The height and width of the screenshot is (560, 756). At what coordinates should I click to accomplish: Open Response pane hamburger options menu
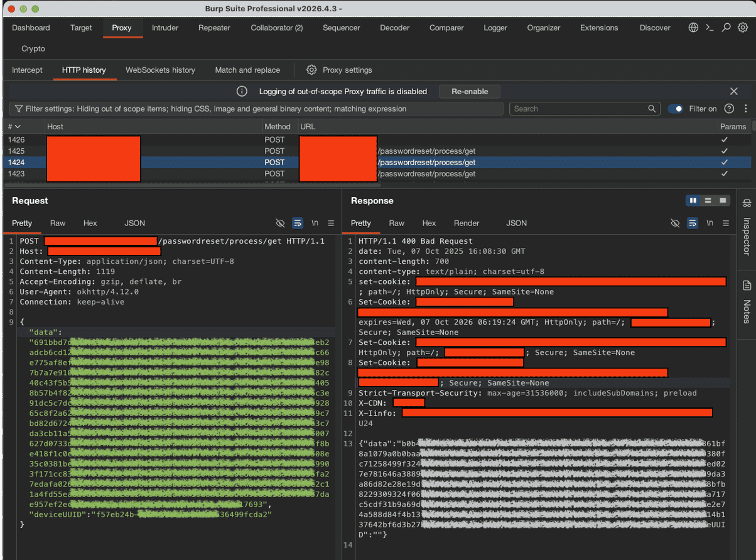pyautogui.click(x=726, y=223)
